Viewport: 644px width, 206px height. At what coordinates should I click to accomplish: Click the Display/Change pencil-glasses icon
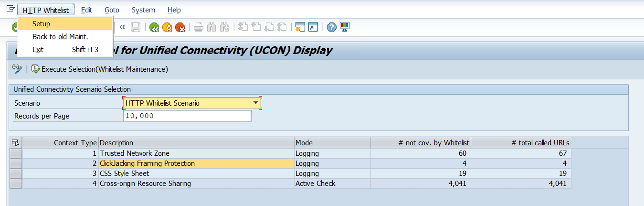(17, 69)
